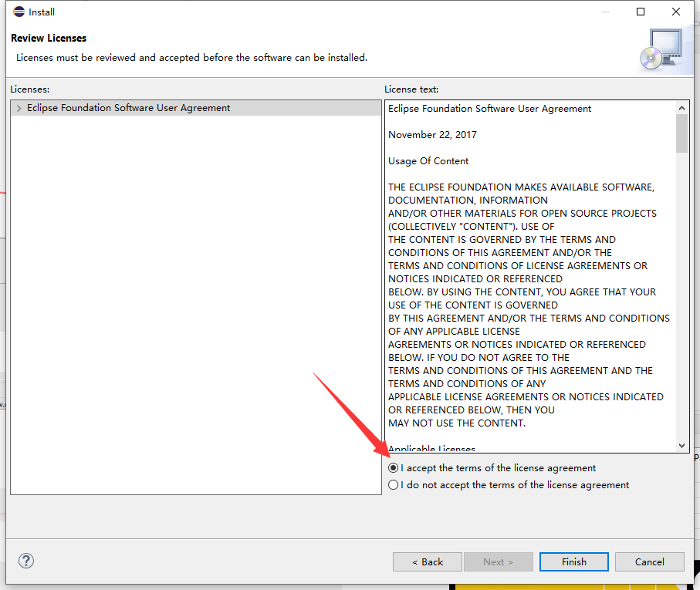
Task: Click the license text scrollbar thumb
Action: [x=681, y=133]
